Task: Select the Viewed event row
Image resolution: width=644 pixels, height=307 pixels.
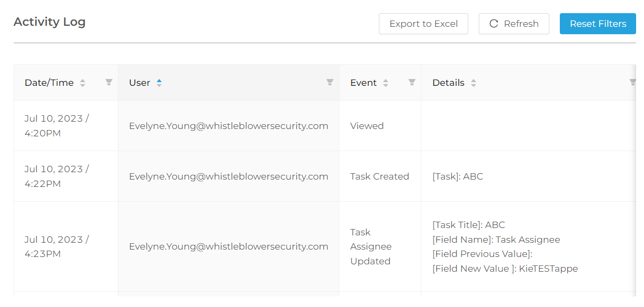Action: 325,126
